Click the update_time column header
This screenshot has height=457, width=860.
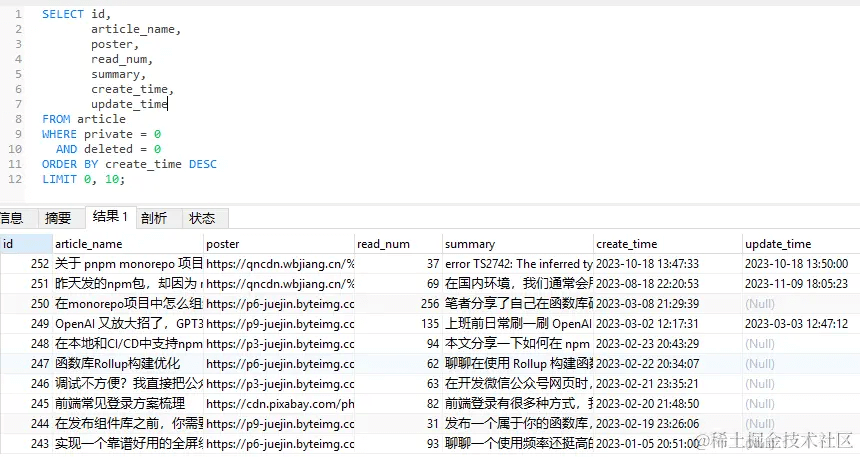[801, 244]
